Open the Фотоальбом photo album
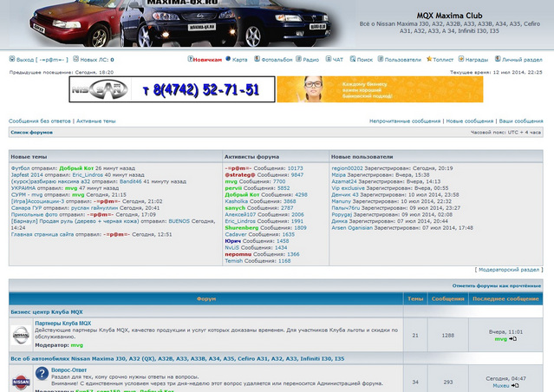The width and height of the screenshot is (554, 392). (x=257, y=60)
